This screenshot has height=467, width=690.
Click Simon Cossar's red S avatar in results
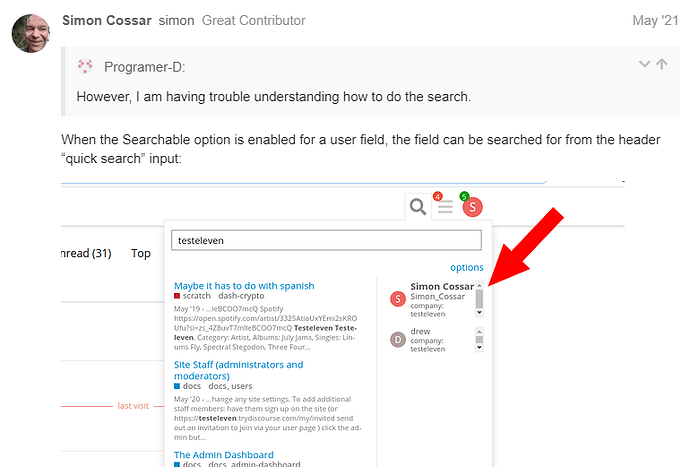pyautogui.click(x=398, y=299)
